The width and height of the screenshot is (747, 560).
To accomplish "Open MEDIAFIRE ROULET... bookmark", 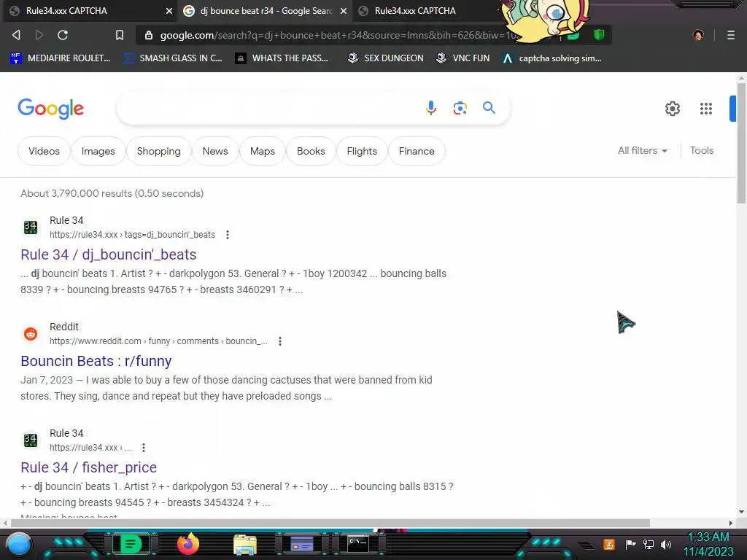I will pyautogui.click(x=60, y=58).
